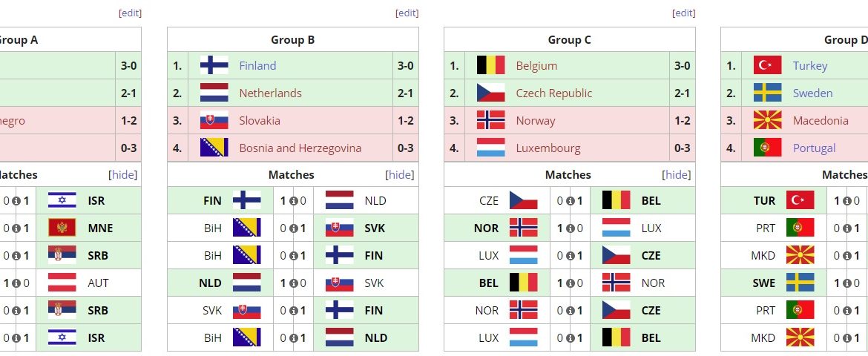Open the Sweden team link
868x356 pixels.
tap(812, 93)
